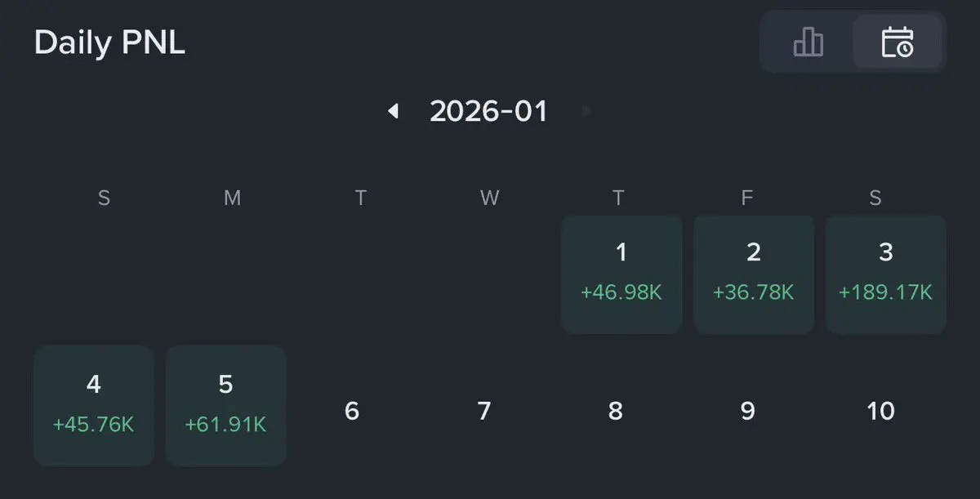Image resolution: width=980 pixels, height=499 pixels.
Task: Click the Daily PNL heading
Action: [x=109, y=42]
